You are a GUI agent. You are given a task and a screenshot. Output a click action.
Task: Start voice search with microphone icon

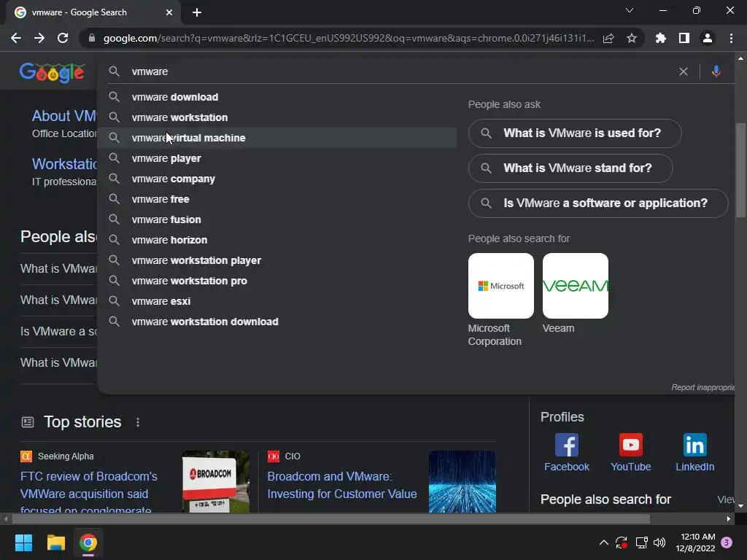716,71
